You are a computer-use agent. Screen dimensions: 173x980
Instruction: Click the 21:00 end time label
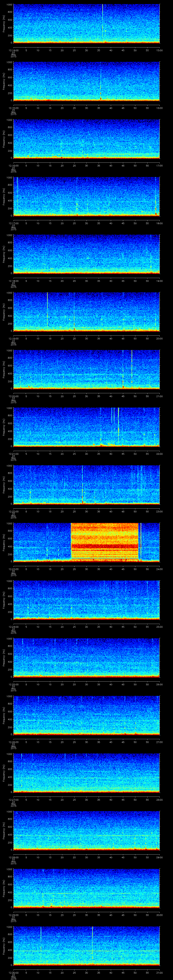pyautogui.click(x=159, y=396)
